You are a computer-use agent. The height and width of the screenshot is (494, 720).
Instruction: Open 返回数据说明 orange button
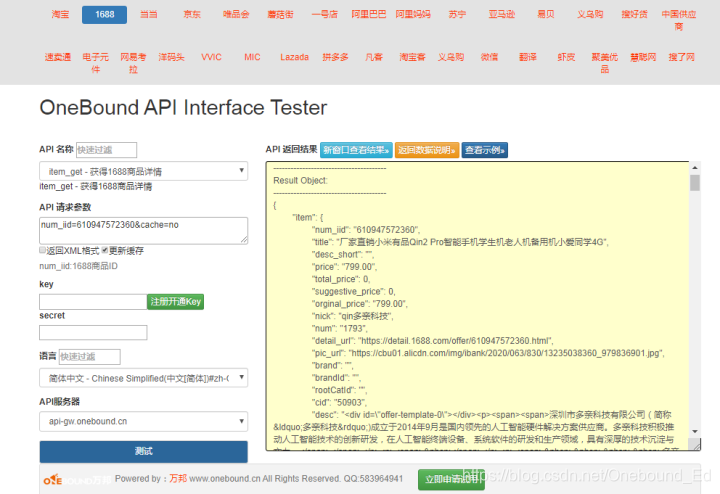pos(427,150)
